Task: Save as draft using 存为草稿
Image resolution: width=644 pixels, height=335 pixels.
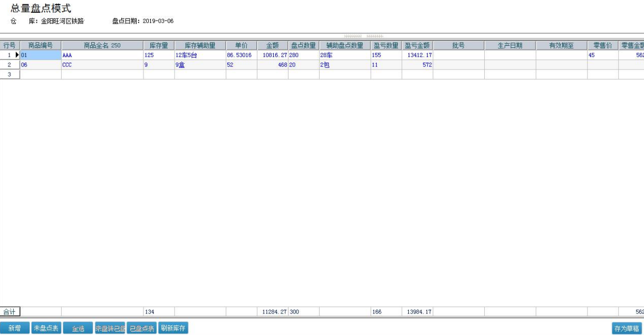Action: (627, 329)
